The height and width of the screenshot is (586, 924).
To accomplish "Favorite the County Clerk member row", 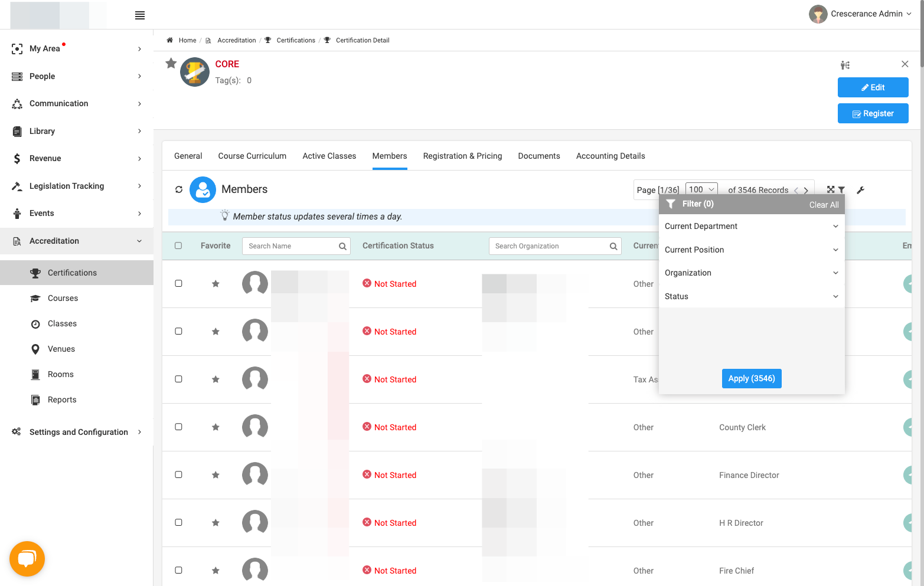I will 216,427.
